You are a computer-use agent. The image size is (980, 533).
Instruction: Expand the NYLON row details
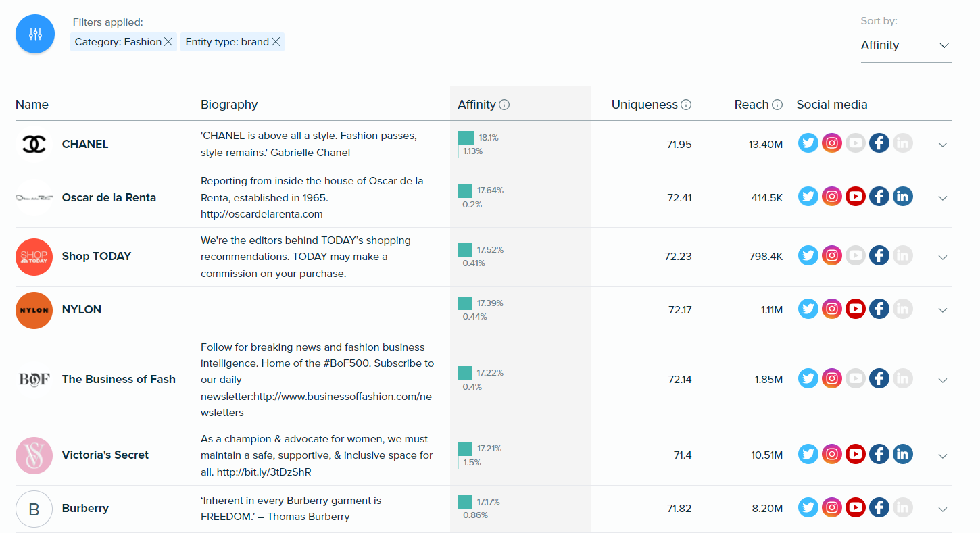[x=943, y=310]
